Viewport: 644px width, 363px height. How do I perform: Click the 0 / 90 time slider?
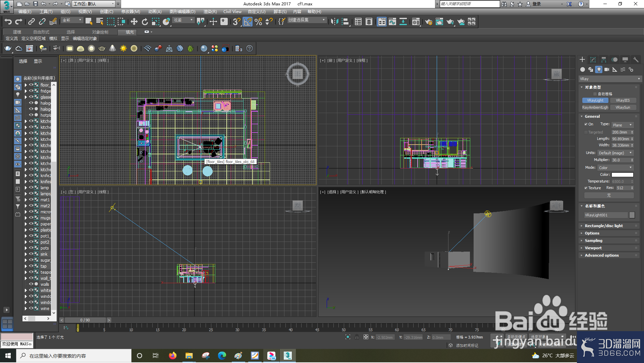(x=85, y=320)
